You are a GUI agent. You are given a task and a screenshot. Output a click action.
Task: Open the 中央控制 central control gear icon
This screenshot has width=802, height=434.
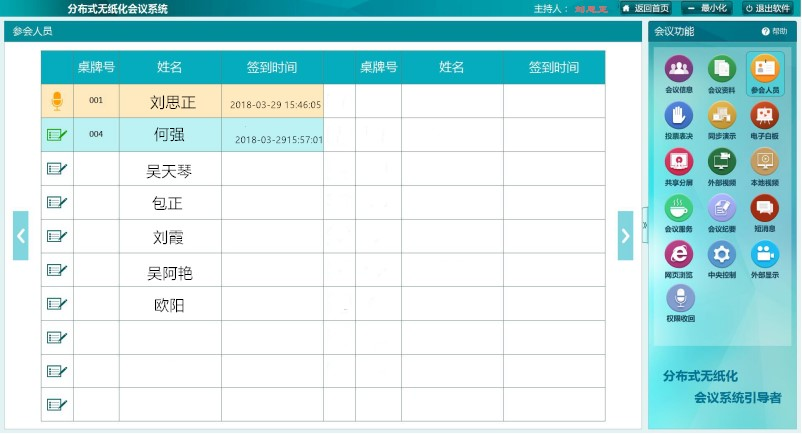(x=721, y=254)
